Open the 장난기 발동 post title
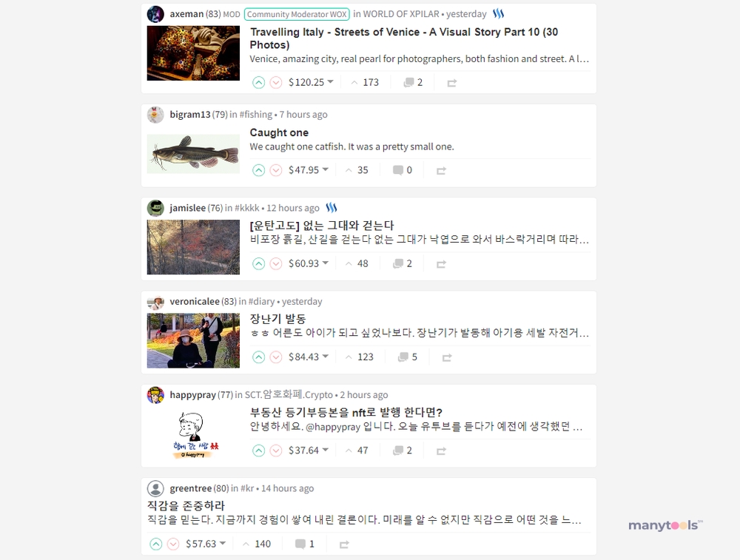This screenshot has width=740, height=560. [x=278, y=319]
